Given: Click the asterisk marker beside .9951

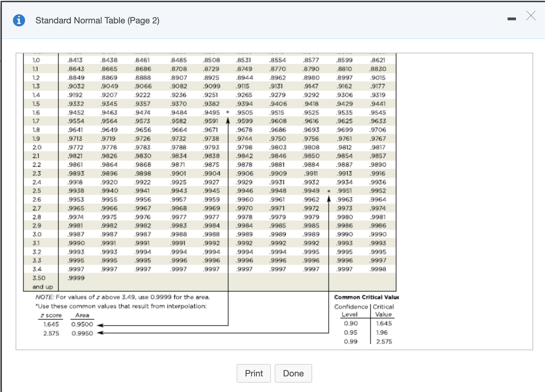Looking at the screenshot, I should [329, 191].
